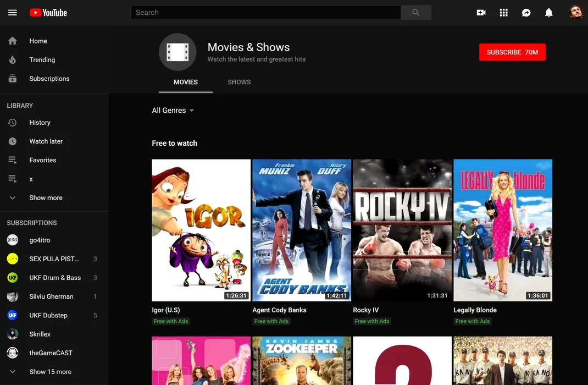This screenshot has width=588, height=385.
Task: Click the SEX PULA PIST channel avatar
Action: coord(13,258)
